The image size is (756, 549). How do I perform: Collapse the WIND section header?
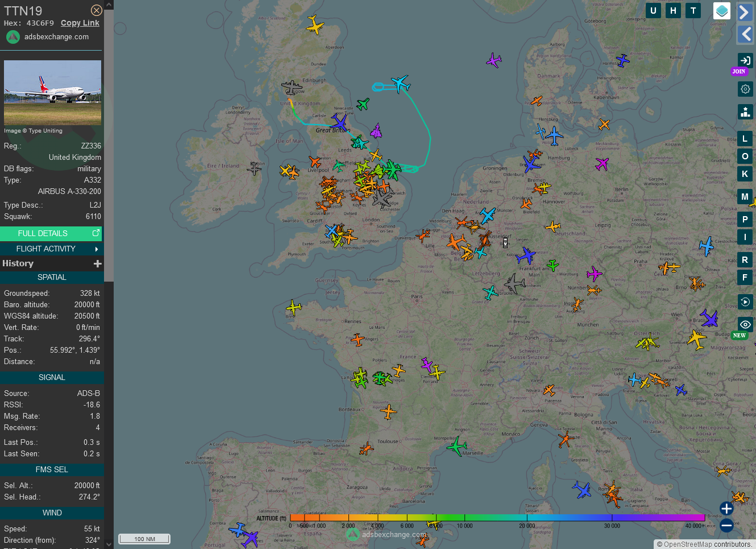pyautogui.click(x=52, y=513)
